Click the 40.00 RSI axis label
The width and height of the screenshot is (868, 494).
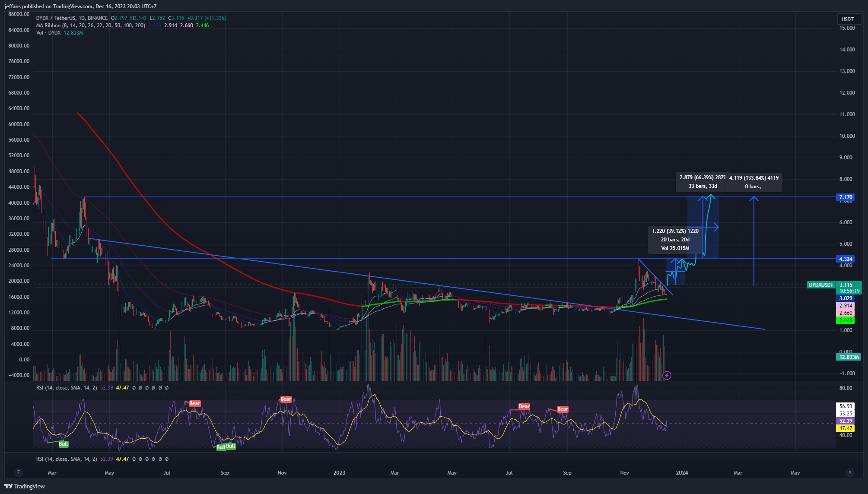[x=846, y=435]
